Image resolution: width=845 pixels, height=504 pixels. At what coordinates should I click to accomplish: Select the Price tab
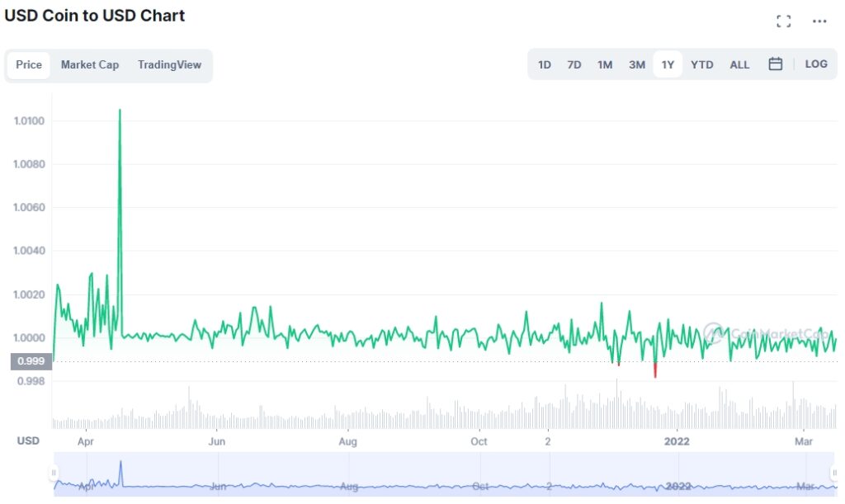(29, 65)
